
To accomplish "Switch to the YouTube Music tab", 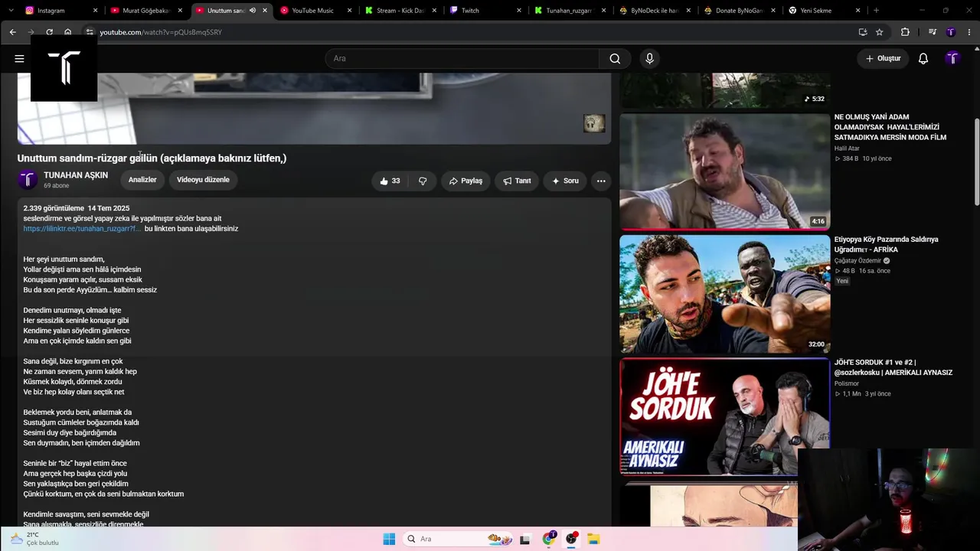I will click(x=313, y=11).
